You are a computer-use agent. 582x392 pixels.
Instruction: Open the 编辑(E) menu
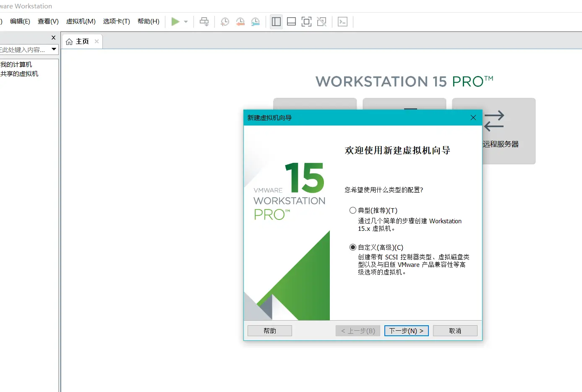pos(20,21)
